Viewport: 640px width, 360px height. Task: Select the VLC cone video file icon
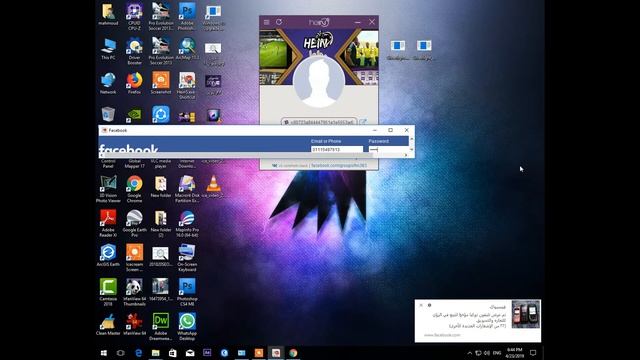[213, 187]
